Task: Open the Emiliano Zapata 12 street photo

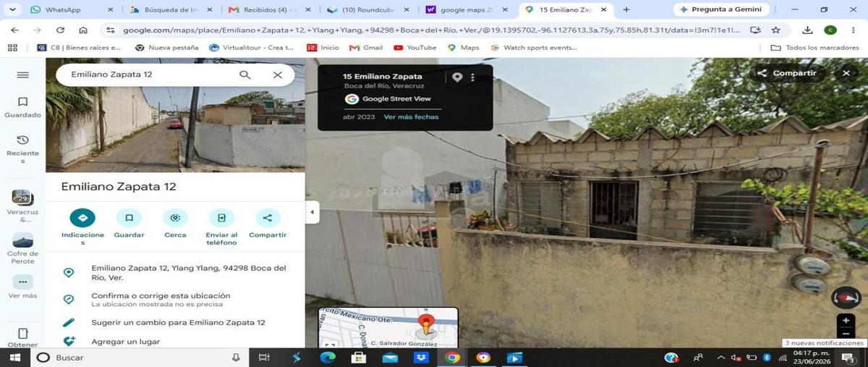Action: [x=175, y=116]
